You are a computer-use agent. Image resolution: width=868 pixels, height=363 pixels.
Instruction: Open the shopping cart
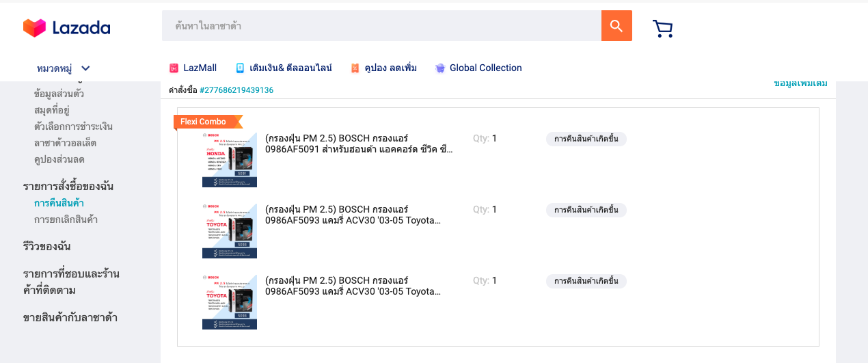662,28
